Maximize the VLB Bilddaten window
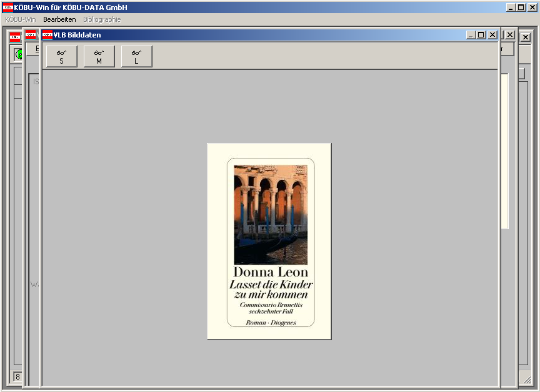The width and height of the screenshot is (540, 392). [x=481, y=35]
